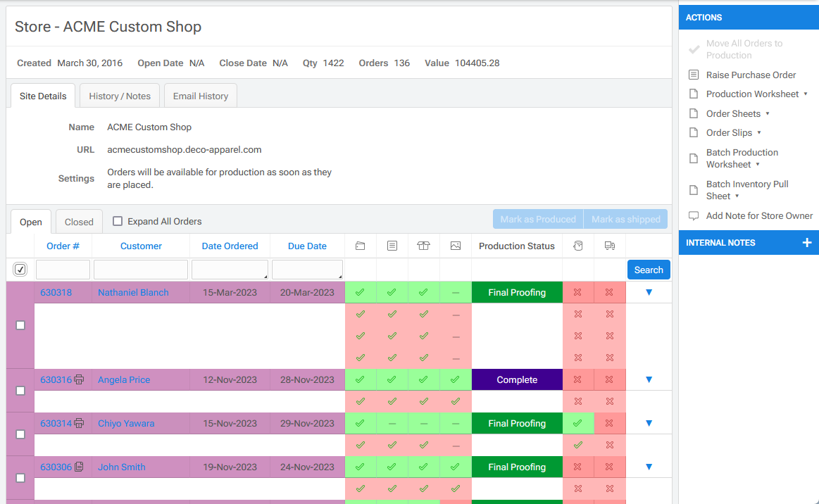Click the document list icon in the column header
The width and height of the screenshot is (819, 504).
[392, 246]
